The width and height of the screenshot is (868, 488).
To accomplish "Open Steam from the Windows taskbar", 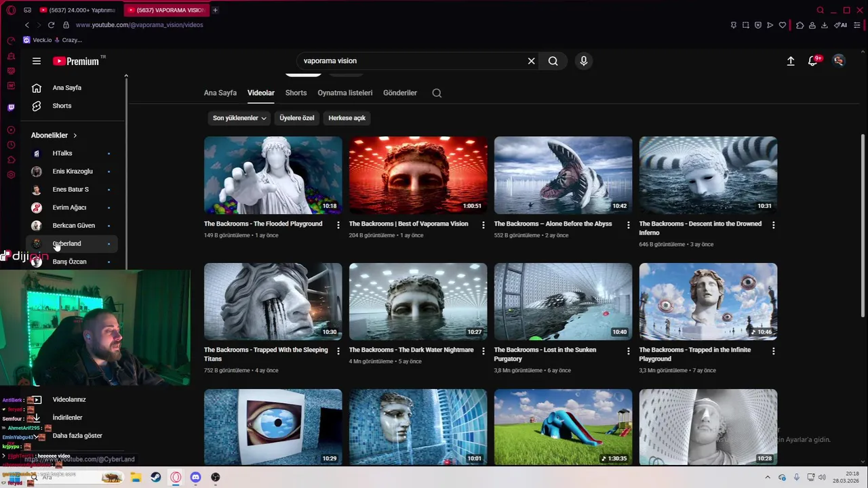I will coord(155,477).
